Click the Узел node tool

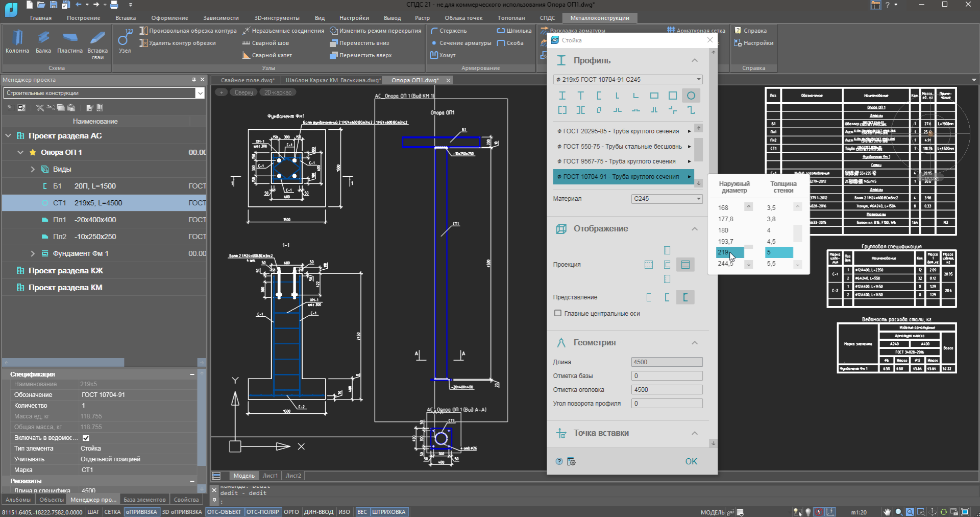pos(125,41)
